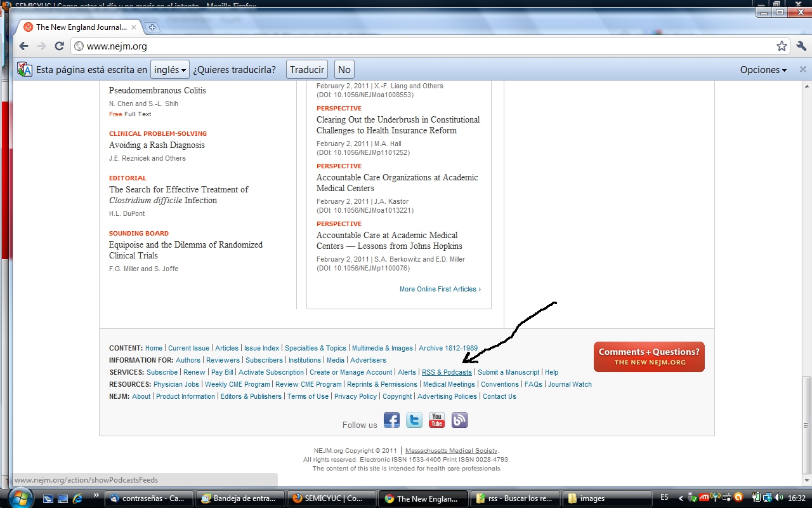Screen dimensions: 812x508
Task: Click the browser forward arrow
Action: point(42,46)
